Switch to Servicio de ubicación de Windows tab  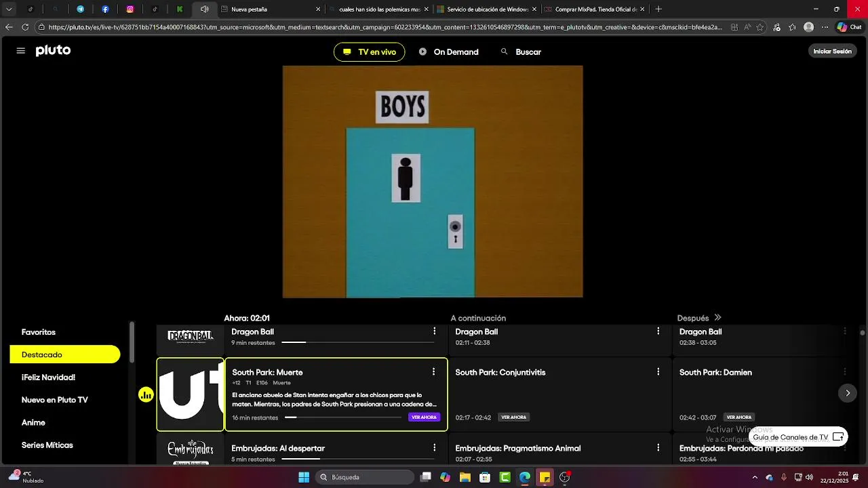click(x=487, y=9)
